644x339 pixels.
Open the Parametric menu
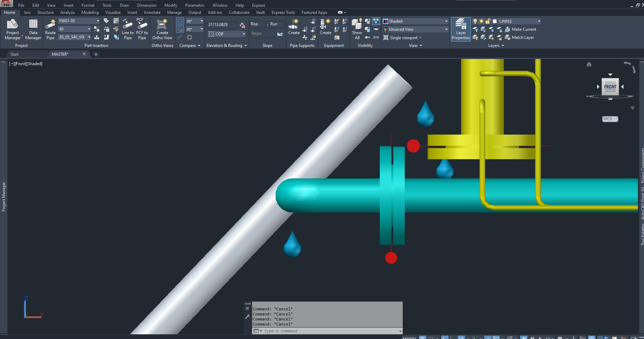(x=195, y=5)
